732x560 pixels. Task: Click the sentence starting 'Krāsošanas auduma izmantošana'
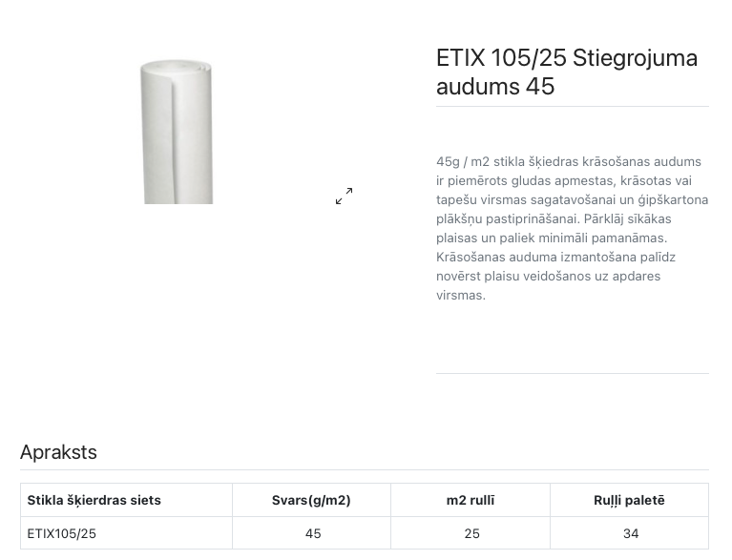(x=555, y=258)
